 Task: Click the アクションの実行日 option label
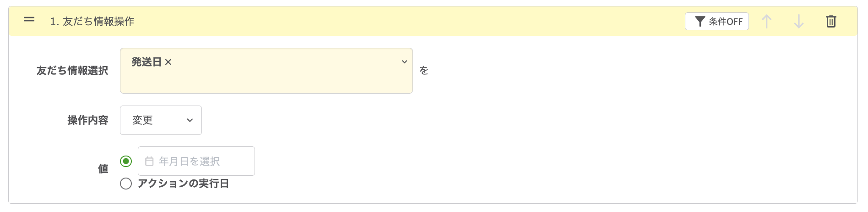click(x=183, y=184)
